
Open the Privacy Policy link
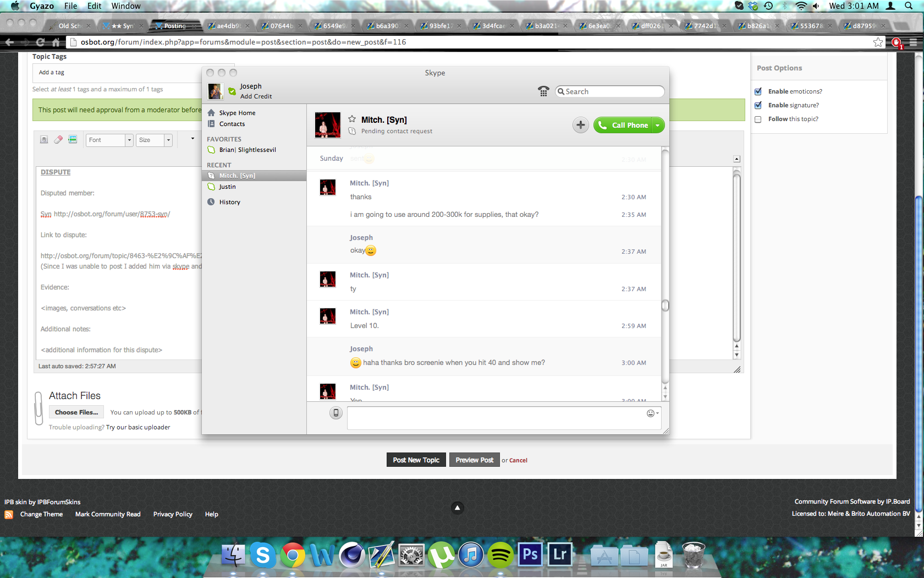click(x=173, y=514)
